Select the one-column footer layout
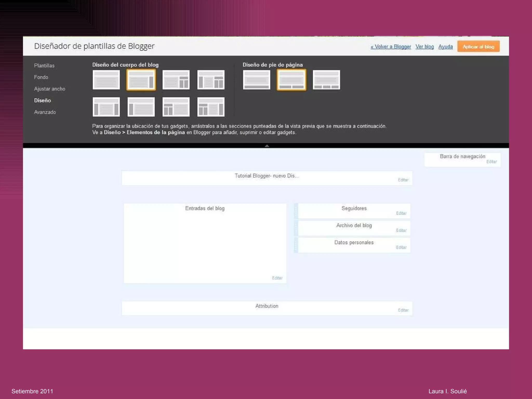This screenshot has width=532, height=399. point(256,80)
